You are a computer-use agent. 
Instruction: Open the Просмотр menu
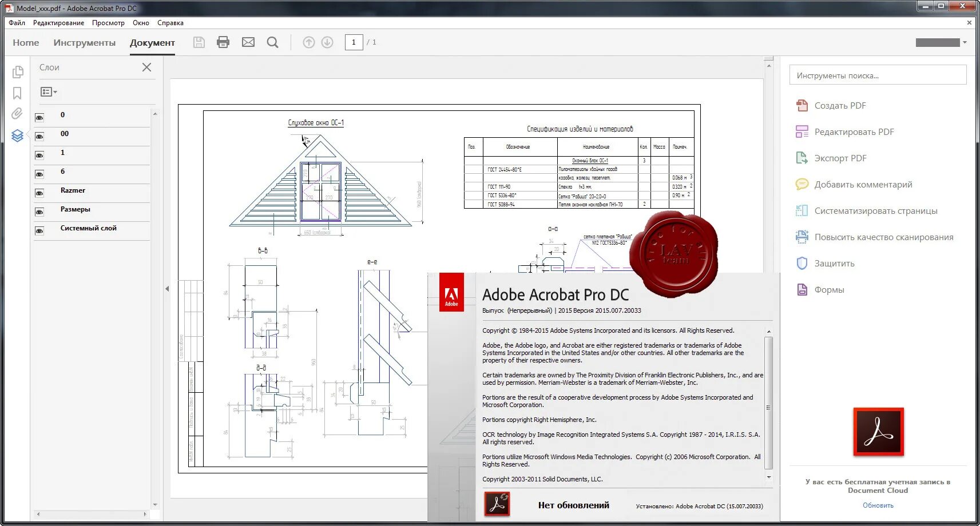pyautogui.click(x=108, y=23)
